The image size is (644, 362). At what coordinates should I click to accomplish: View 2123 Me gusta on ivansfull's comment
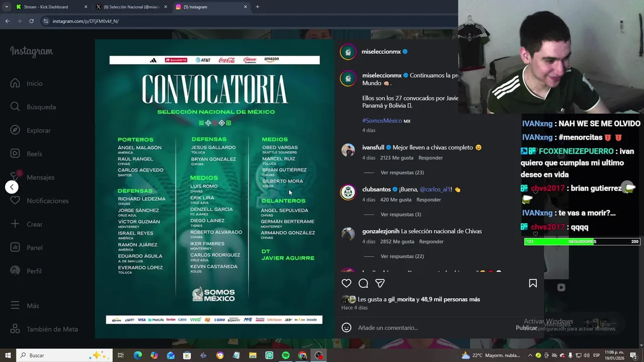point(396,158)
